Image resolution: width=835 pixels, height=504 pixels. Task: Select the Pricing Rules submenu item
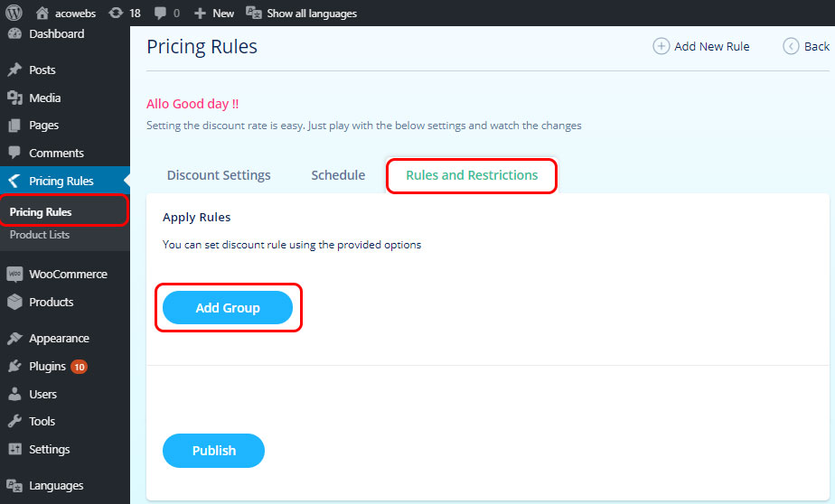tap(41, 212)
